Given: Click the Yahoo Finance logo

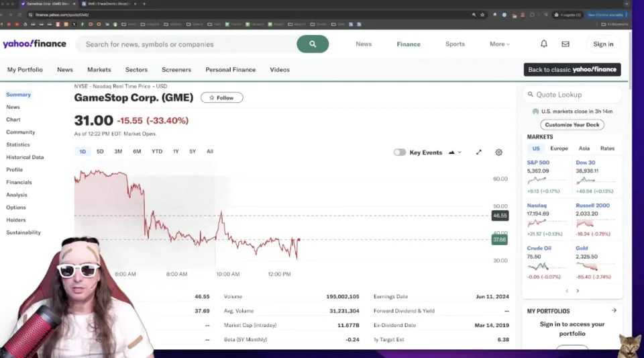Looking at the screenshot, I should click(x=34, y=44).
